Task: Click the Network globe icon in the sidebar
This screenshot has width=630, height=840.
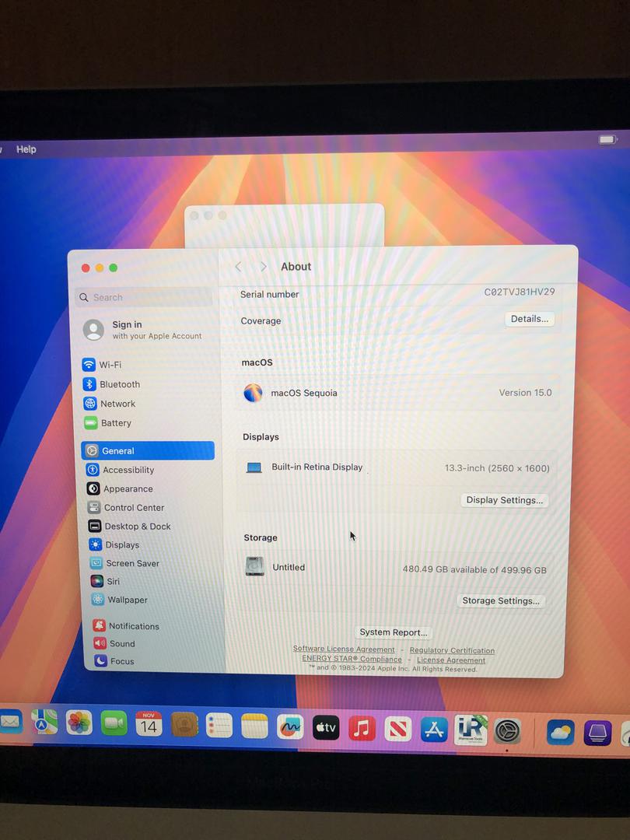Action: click(x=90, y=404)
